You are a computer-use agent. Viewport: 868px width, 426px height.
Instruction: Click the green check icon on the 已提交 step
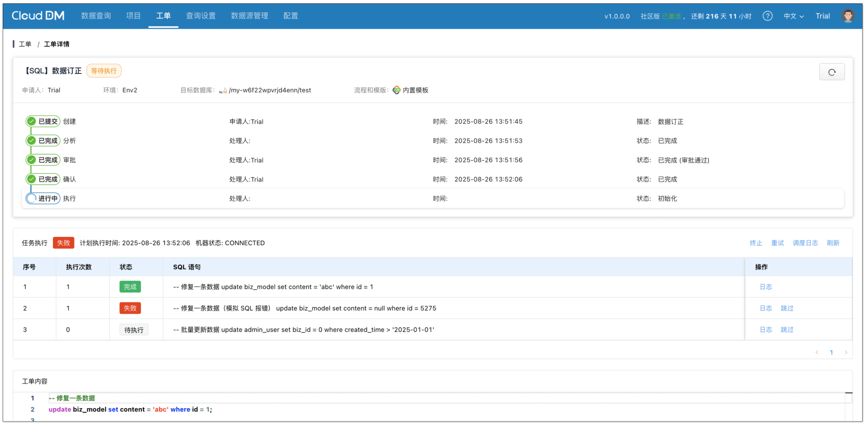click(31, 121)
